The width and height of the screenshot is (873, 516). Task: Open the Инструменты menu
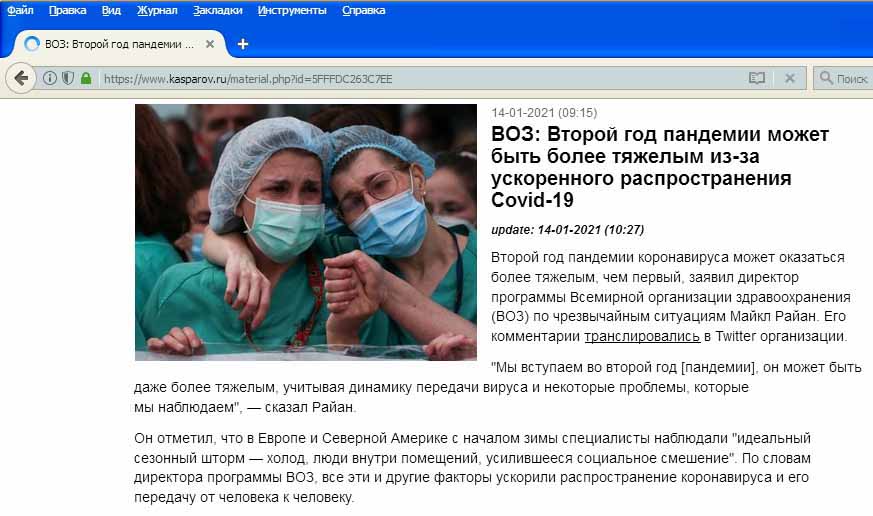tap(292, 10)
